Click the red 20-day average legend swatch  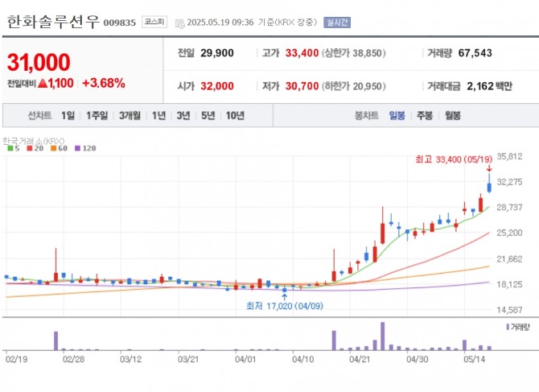click(30, 148)
